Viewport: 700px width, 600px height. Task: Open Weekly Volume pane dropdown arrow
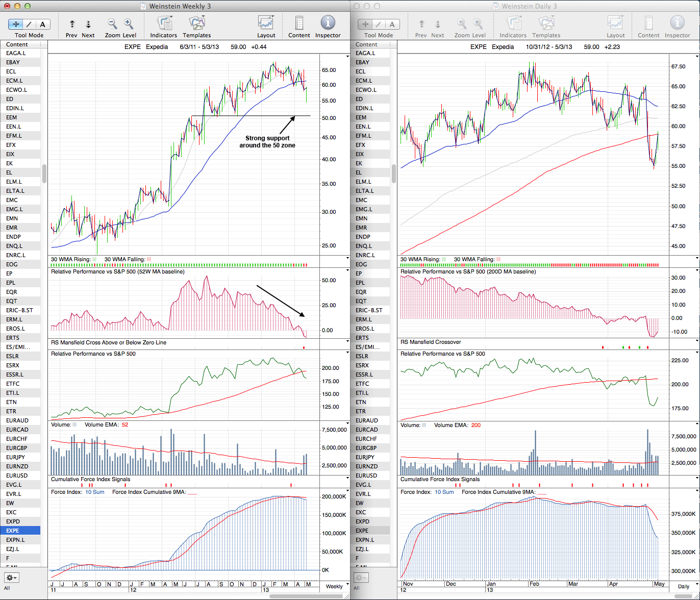point(348,424)
